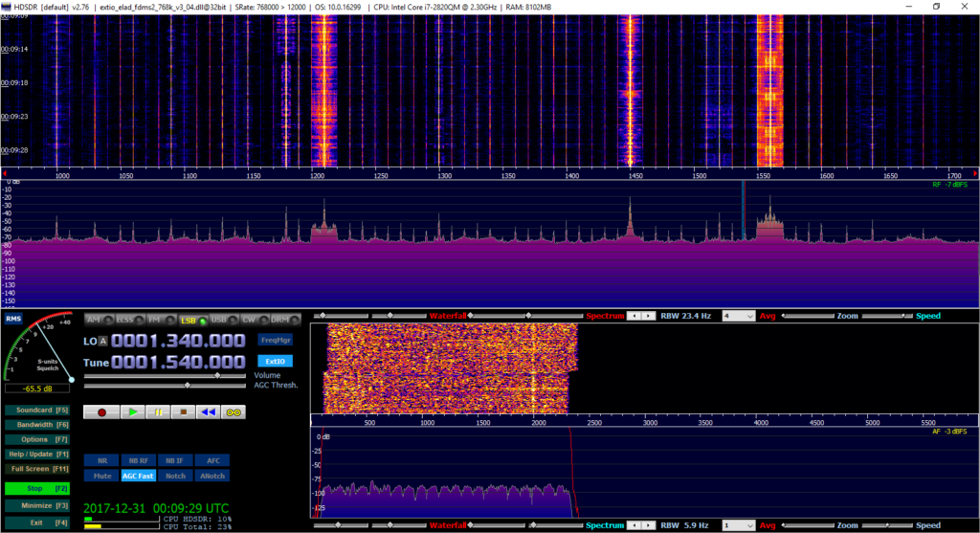
Task: Increase the AF RBW with right arrow
Action: pyautogui.click(x=649, y=525)
